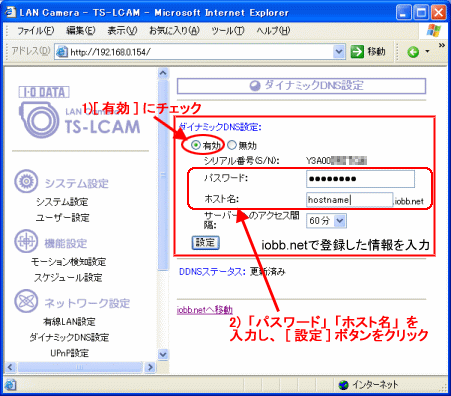Click the 更新済み status text

pyautogui.click(x=268, y=272)
